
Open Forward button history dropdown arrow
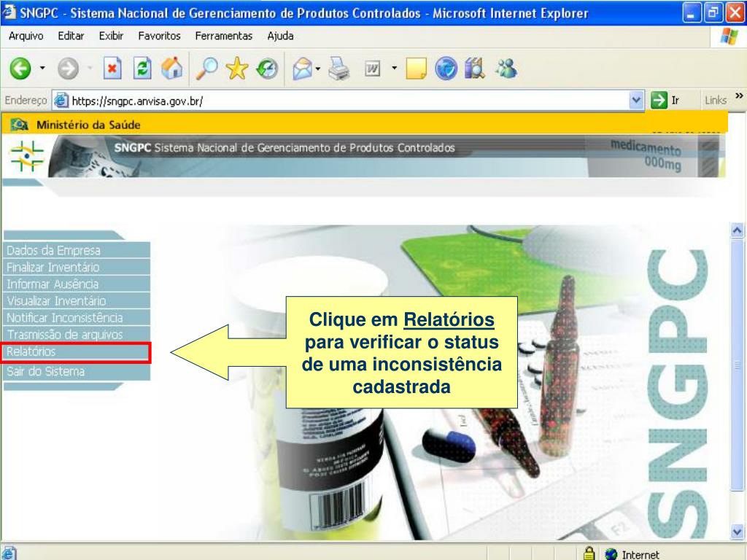[90, 68]
